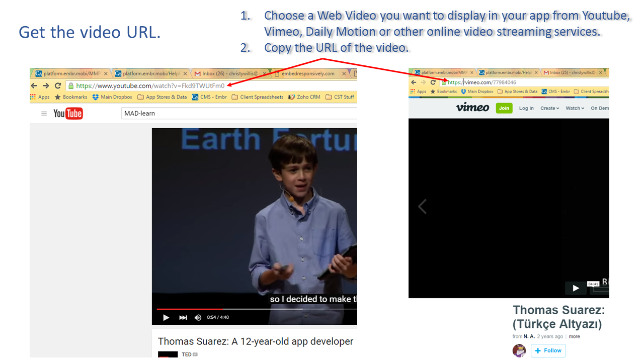This screenshot has height=362, width=644.
Task: Open the Client Spreadsheets bookmark folder on left
Action: (257, 97)
